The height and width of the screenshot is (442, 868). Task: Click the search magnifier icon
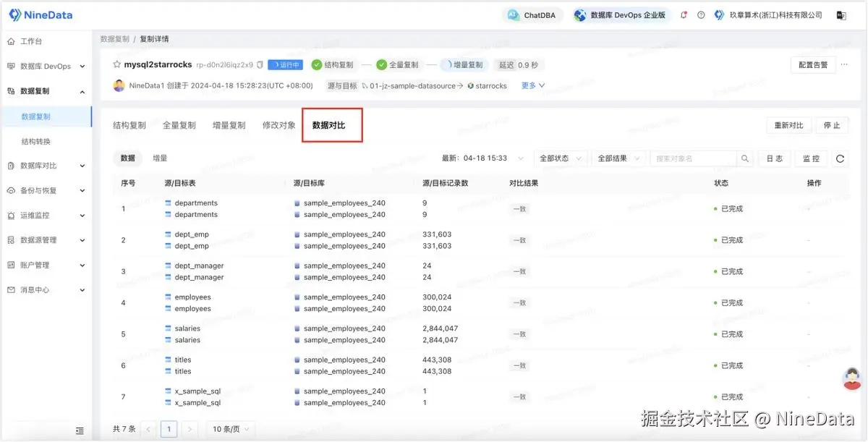[745, 158]
